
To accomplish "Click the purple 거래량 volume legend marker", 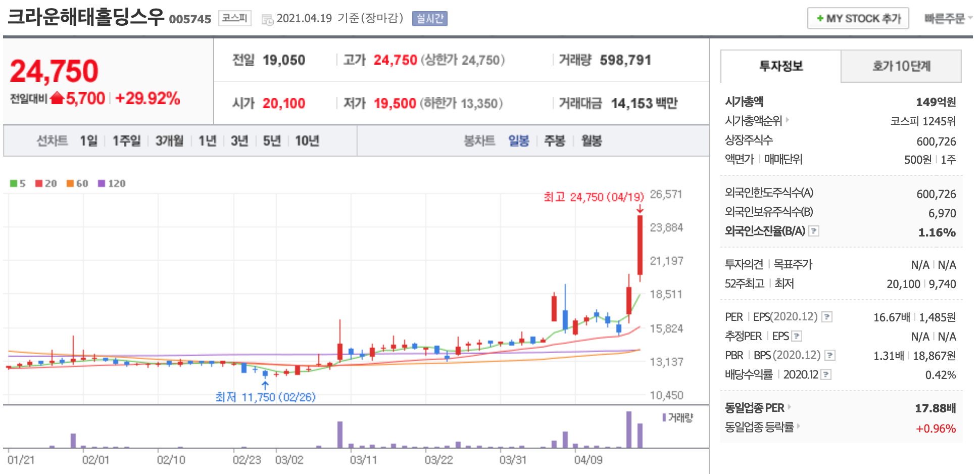I will tap(664, 417).
